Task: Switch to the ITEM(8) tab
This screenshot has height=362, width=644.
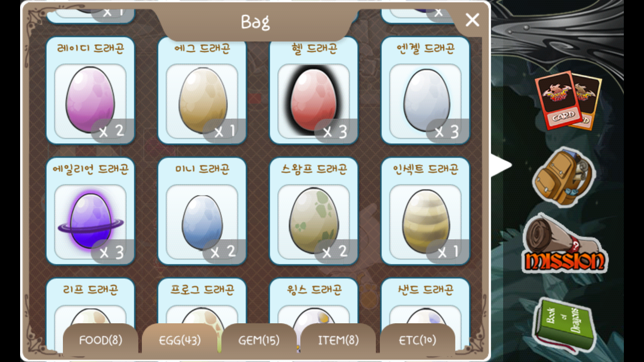Action: click(x=338, y=340)
